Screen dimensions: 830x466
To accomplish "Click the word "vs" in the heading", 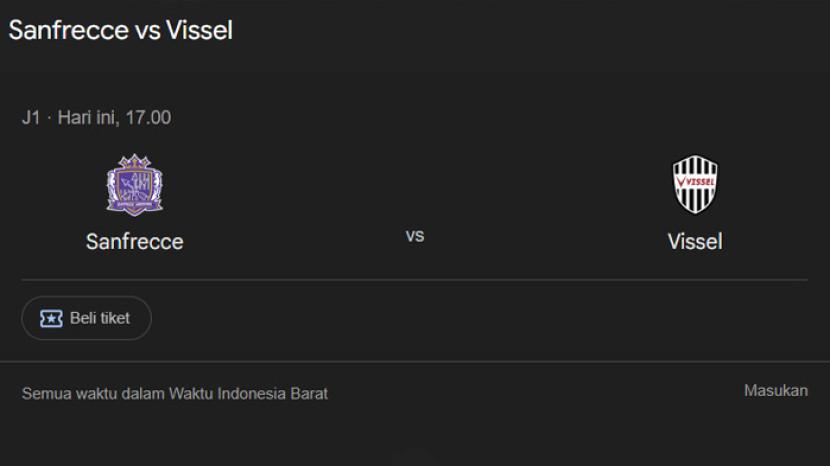I will pyautogui.click(x=148, y=30).
